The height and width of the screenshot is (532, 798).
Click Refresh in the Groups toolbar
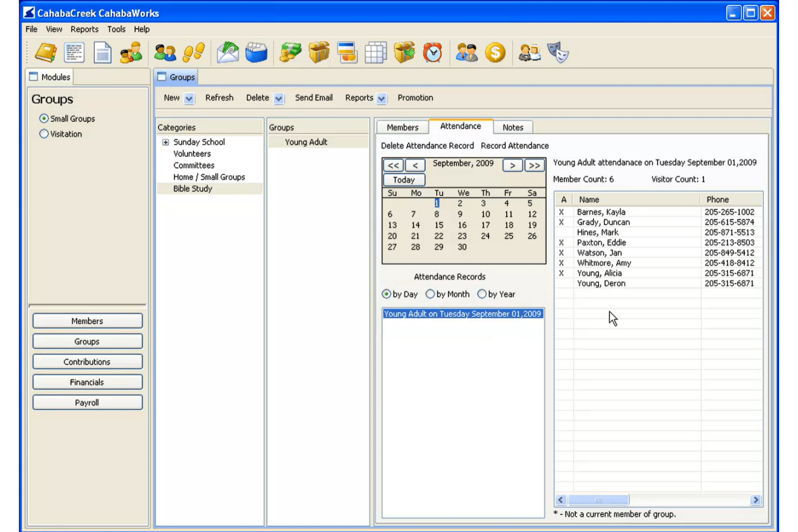tap(219, 98)
